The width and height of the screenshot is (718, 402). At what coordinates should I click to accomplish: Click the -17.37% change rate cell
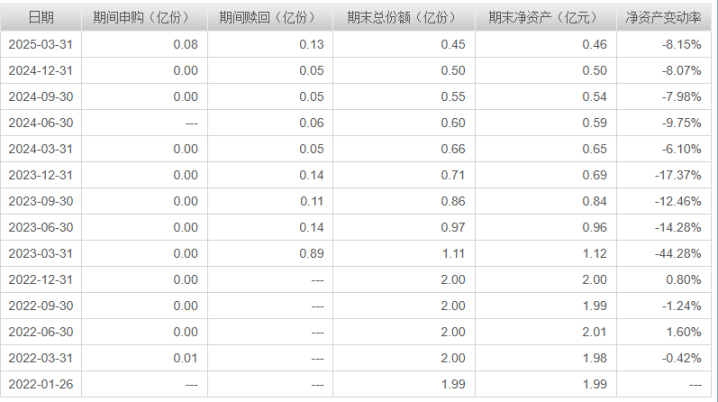(x=664, y=175)
